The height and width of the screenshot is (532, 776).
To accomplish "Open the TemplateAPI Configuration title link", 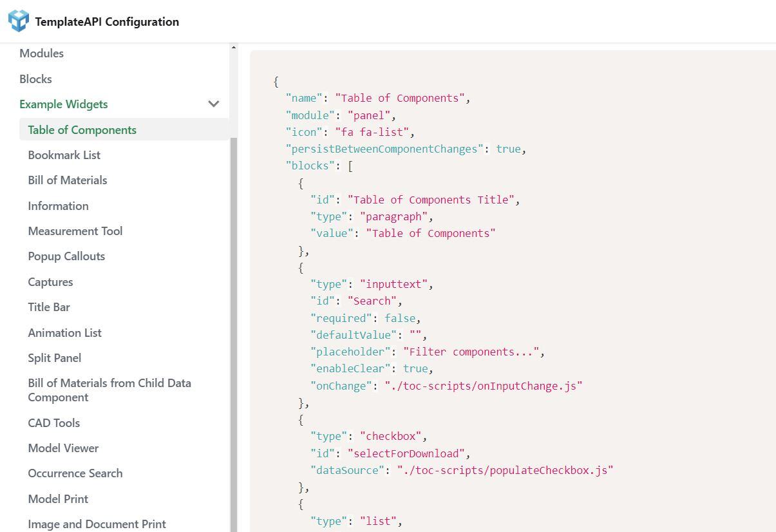I will click(x=107, y=21).
